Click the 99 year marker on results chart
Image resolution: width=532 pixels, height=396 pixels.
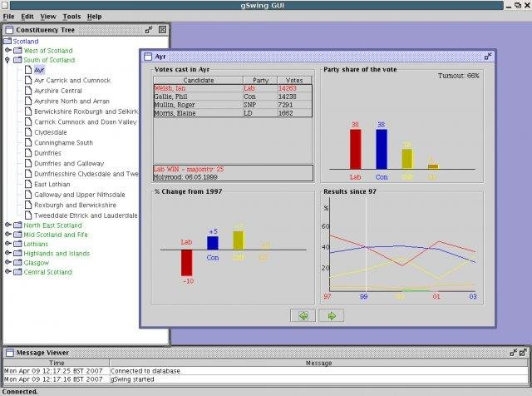[364, 296]
